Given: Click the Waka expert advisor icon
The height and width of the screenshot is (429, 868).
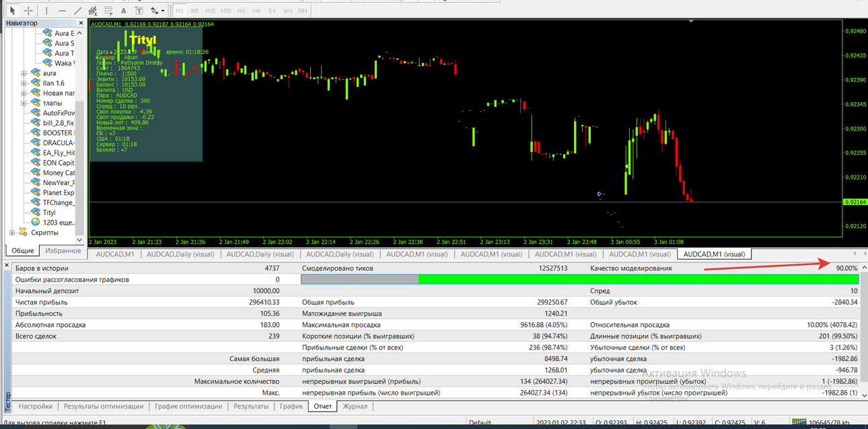Looking at the screenshot, I should coord(46,63).
